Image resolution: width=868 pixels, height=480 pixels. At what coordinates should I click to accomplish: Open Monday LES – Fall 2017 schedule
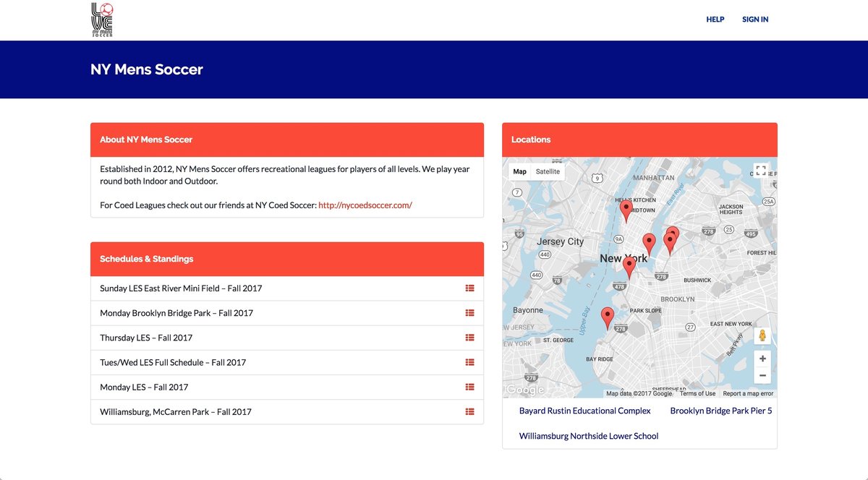pyautogui.click(x=144, y=387)
